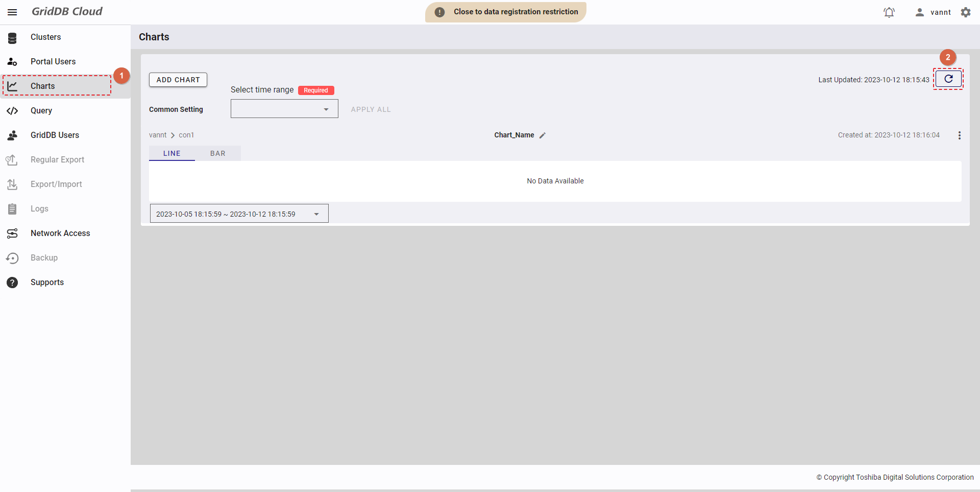Click the Query code icon
The width and height of the screenshot is (980, 492).
(12, 111)
